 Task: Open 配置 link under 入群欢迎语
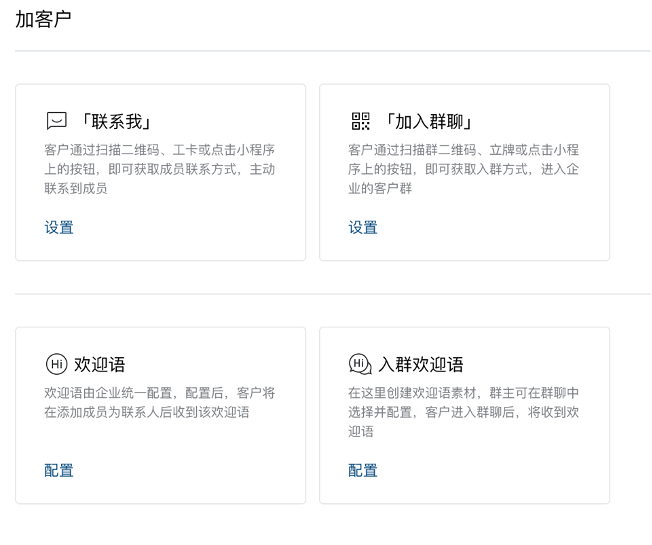(363, 471)
